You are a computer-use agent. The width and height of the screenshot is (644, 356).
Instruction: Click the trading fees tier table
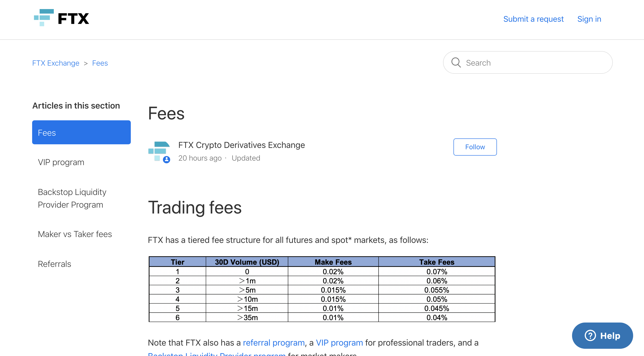click(322, 289)
